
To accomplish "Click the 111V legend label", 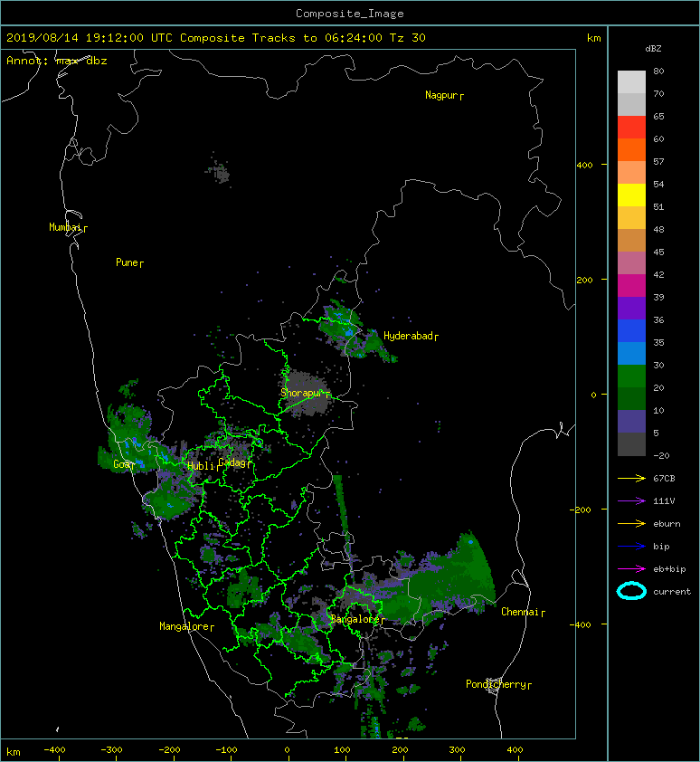I will [x=664, y=501].
